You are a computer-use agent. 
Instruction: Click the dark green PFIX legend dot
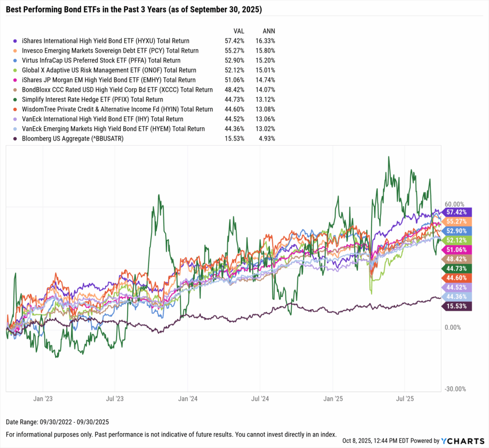pos(17,100)
